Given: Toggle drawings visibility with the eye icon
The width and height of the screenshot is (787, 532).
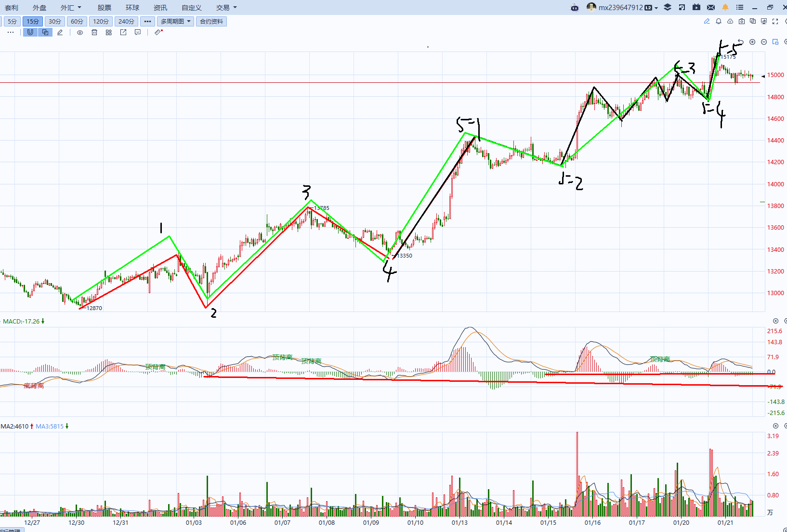Looking at the screenshot, I should [x=80, y=32].
